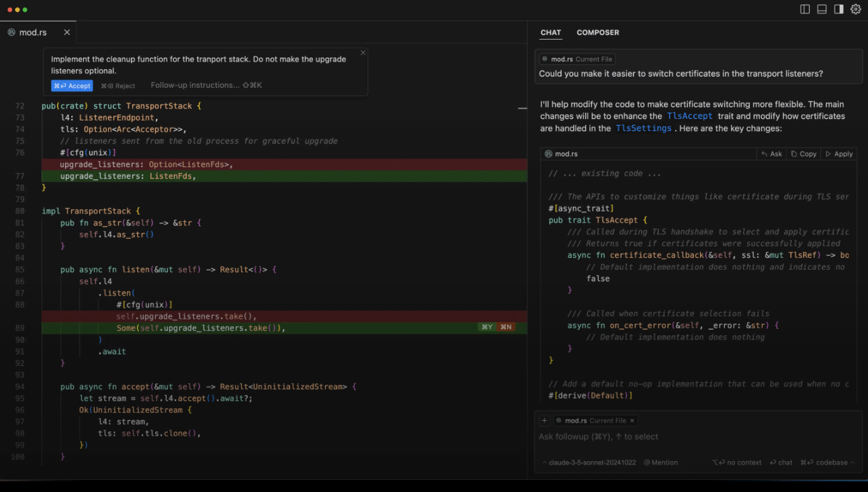This screenshot has height=492, width=868.
Task: Accept the diff hunk with ⌘Y button
Action: click(486, 328)
